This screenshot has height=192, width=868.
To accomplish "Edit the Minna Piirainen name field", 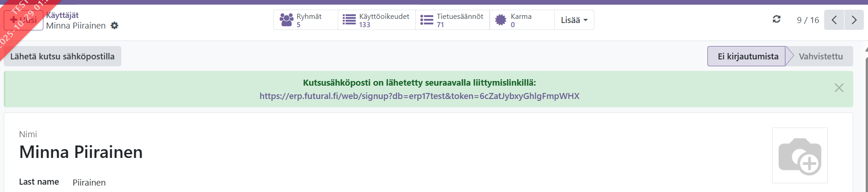I will pyautogui.click(x=81, y=152).
